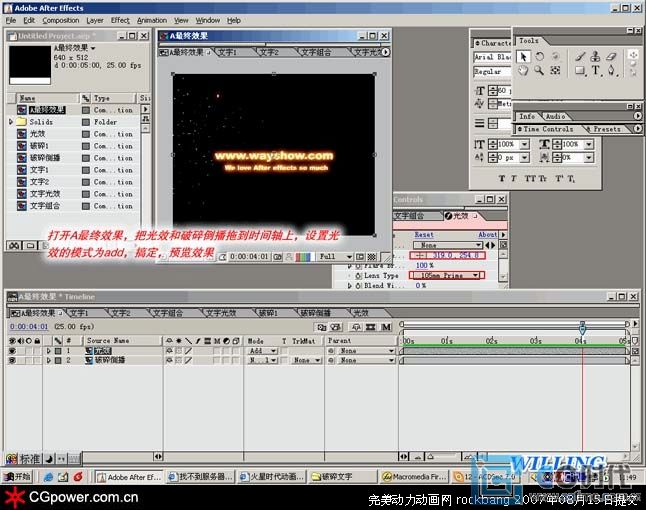Click the Motion Blur M button in Timeline
This screenshot has height=510, width=646.
tap(386, 327)
